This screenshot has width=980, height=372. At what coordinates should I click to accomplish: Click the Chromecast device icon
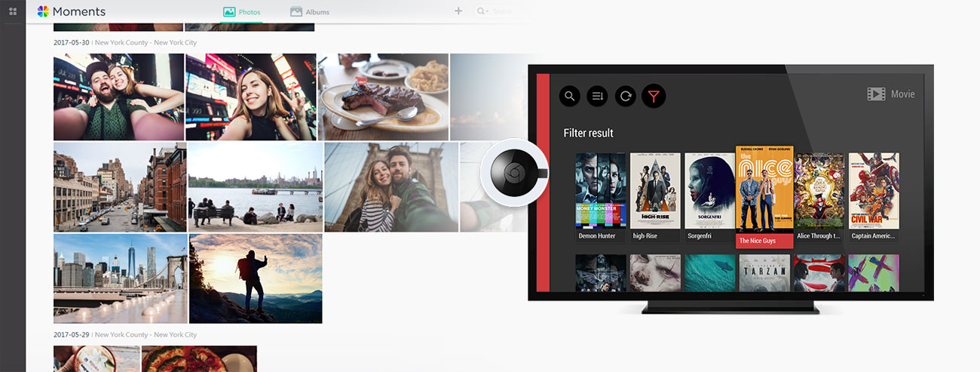click(x=514, y=172)
